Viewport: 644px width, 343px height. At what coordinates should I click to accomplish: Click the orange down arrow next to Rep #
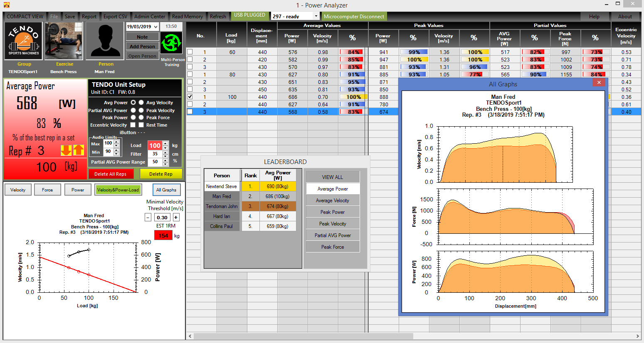[66, 150]
